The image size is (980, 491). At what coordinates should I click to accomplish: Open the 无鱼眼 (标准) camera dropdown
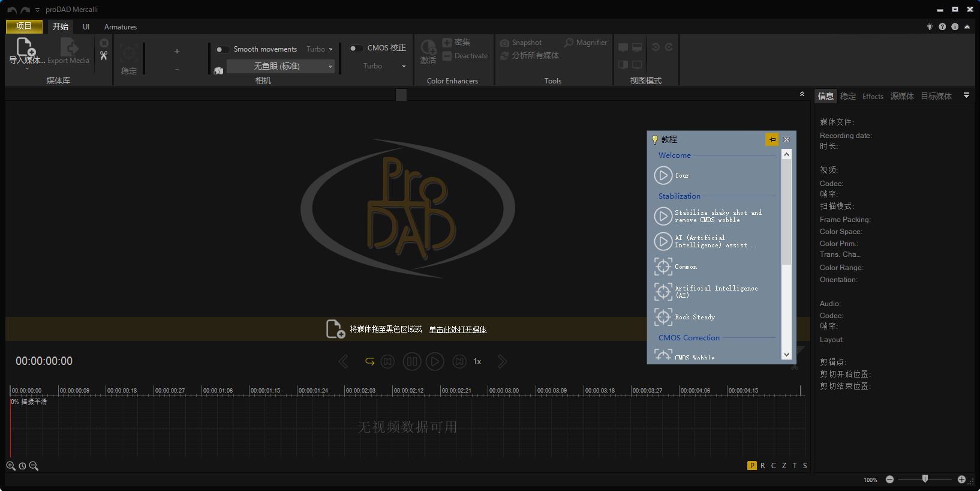click(x=281, y=66)
